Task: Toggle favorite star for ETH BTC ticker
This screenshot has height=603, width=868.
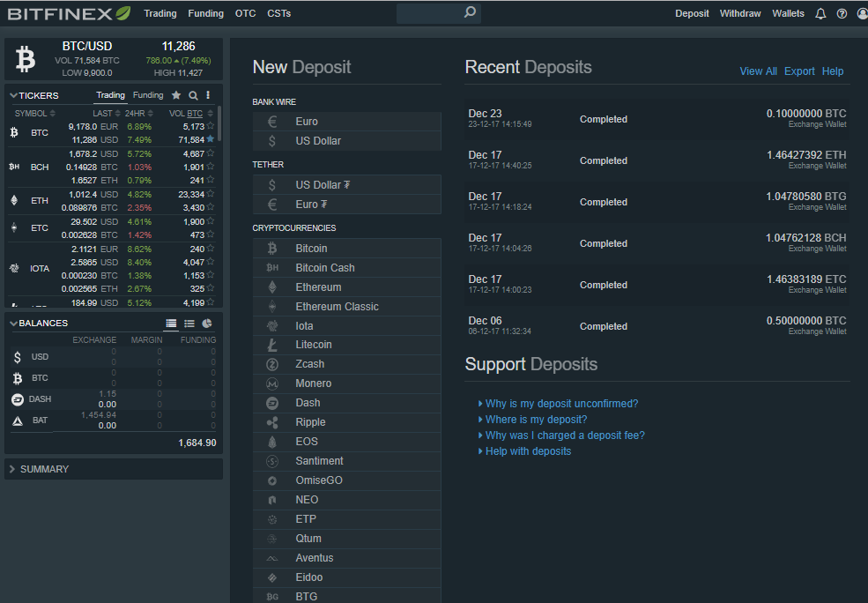Action: click(x=211, y=207)
